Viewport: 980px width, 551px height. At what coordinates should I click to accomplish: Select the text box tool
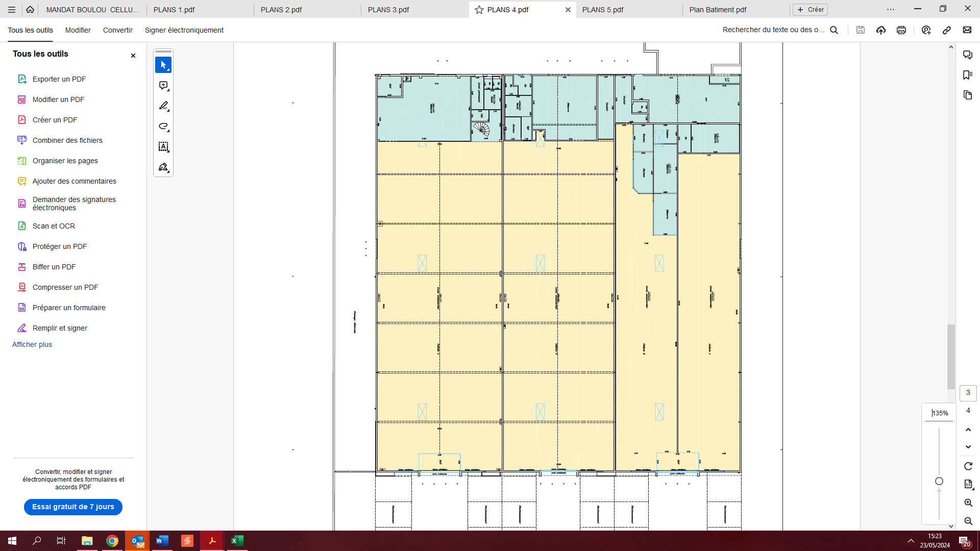tap(163, 147)
